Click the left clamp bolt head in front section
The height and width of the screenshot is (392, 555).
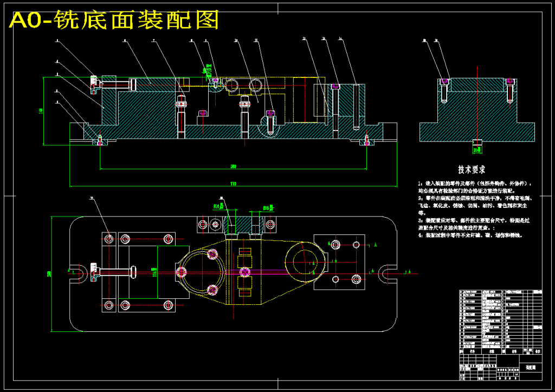click(94, 84)
